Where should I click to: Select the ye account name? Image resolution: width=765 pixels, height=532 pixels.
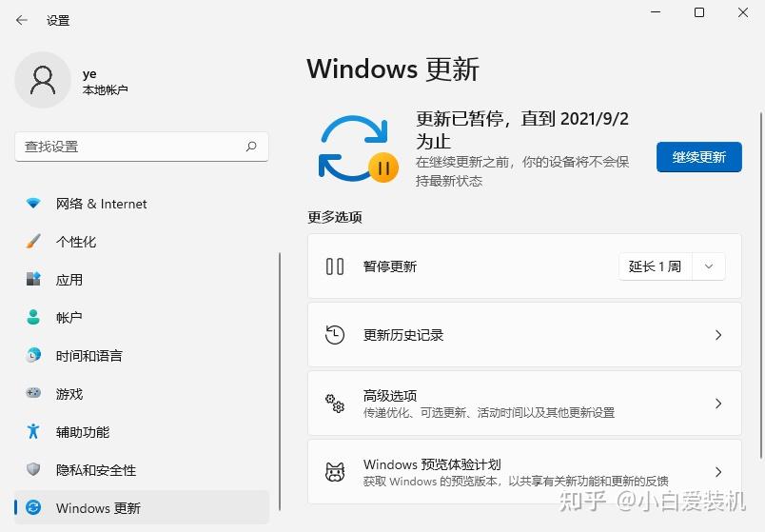point(89,73)
